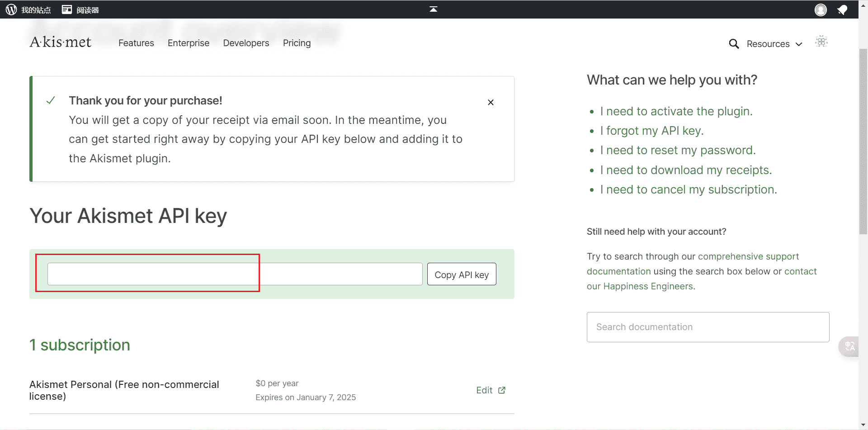Open the WordPress logo menu
The image size is (868, 430).
coord(11,9)
